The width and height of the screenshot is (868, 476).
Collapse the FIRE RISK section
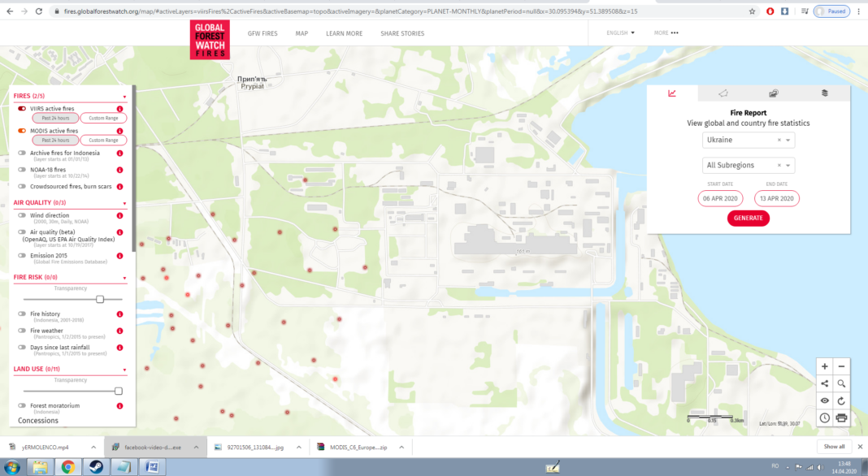coord(124,278)
